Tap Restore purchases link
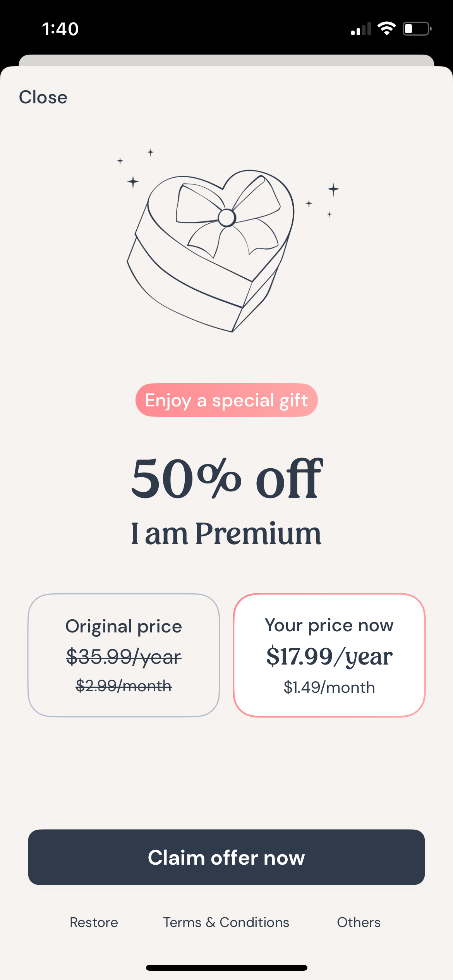Viewport: 453px width, 980px height. (x=94, y=922)
